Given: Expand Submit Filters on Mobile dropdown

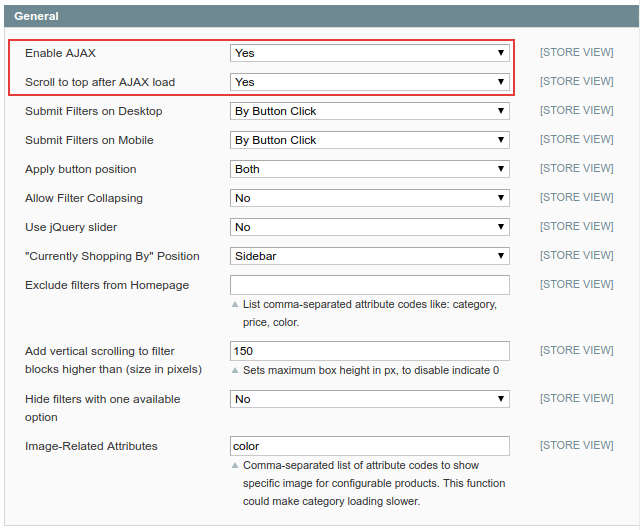Looking at the screenshot, I should coord(369,140).
